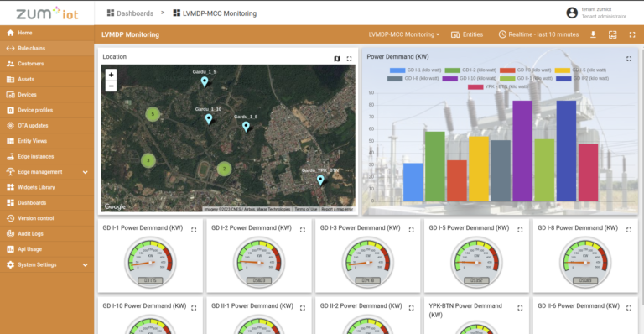This screenshot has height=334, width=644.
Task: Click the Gardu_YPK_BTN map marker
Action: [x=320, y=180]
